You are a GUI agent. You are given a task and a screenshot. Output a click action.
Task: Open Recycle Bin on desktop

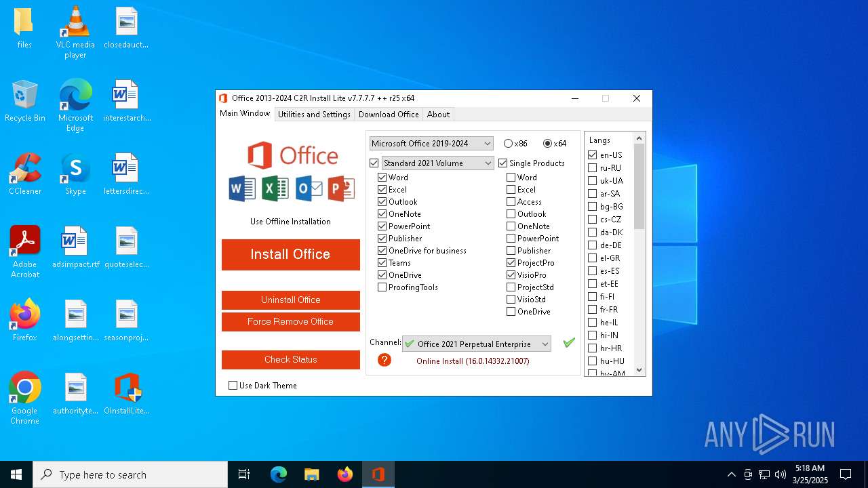tap(24, 101)
